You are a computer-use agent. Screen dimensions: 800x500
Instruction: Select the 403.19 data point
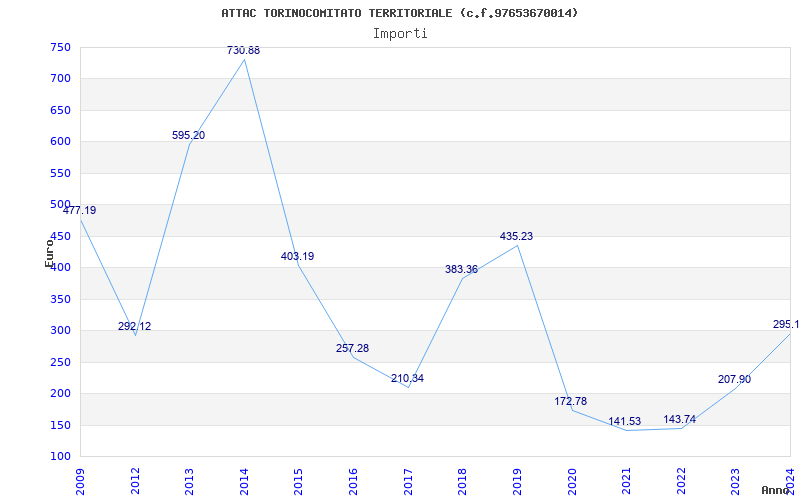[297, 257]
